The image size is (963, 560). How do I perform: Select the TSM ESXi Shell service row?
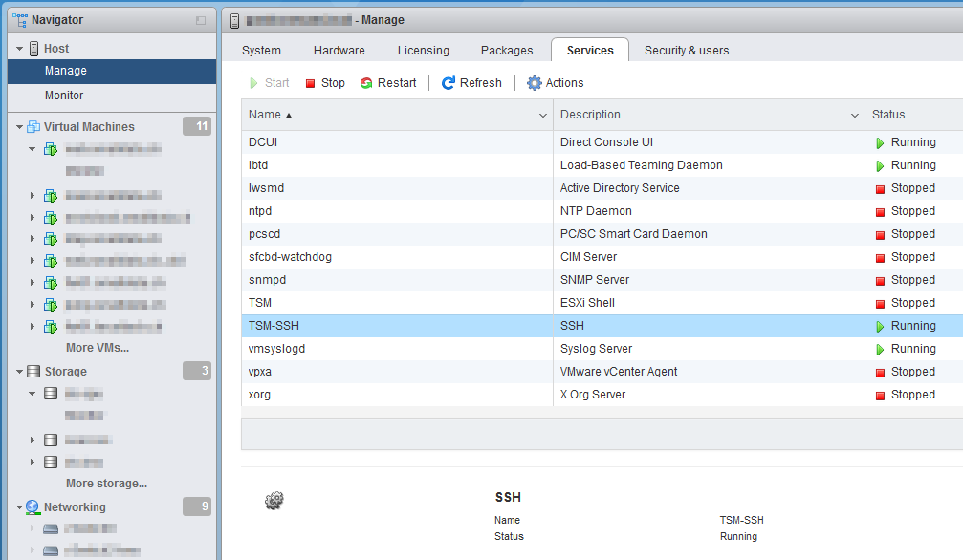[602, 303]
